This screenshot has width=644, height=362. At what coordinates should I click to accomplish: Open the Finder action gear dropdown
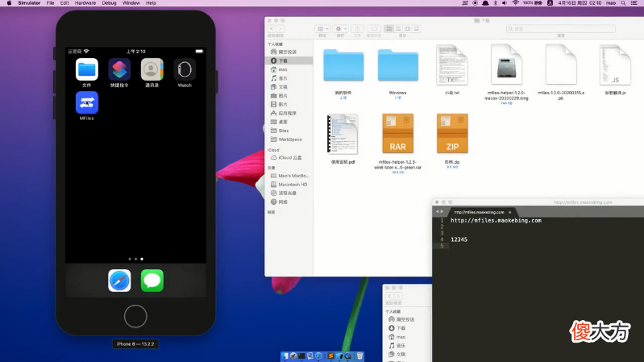341,29
